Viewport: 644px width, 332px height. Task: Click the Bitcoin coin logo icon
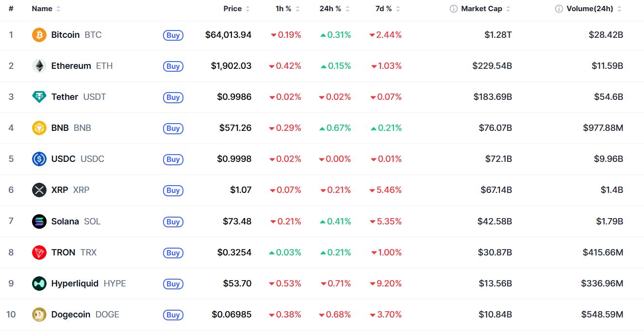pos(39,35)
